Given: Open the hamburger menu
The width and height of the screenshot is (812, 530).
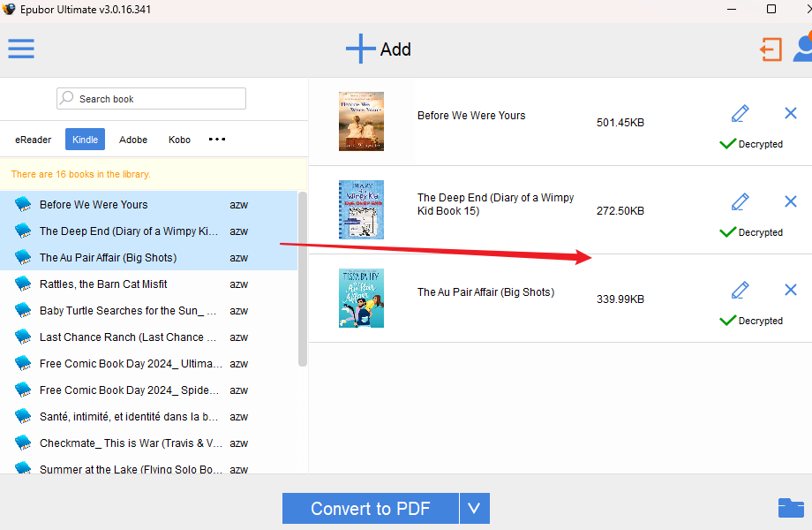Looking at the screenshot, I should [21, 49].
